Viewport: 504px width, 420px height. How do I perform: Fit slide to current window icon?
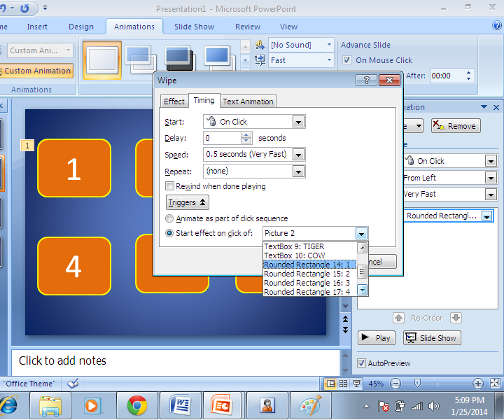[x=495, y=384]
